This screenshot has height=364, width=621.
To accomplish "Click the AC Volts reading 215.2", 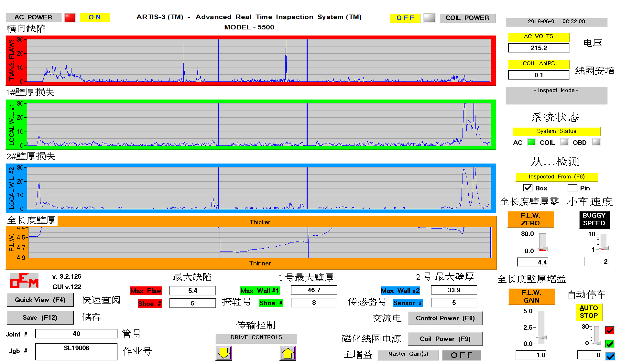I will tap(539, 48).
